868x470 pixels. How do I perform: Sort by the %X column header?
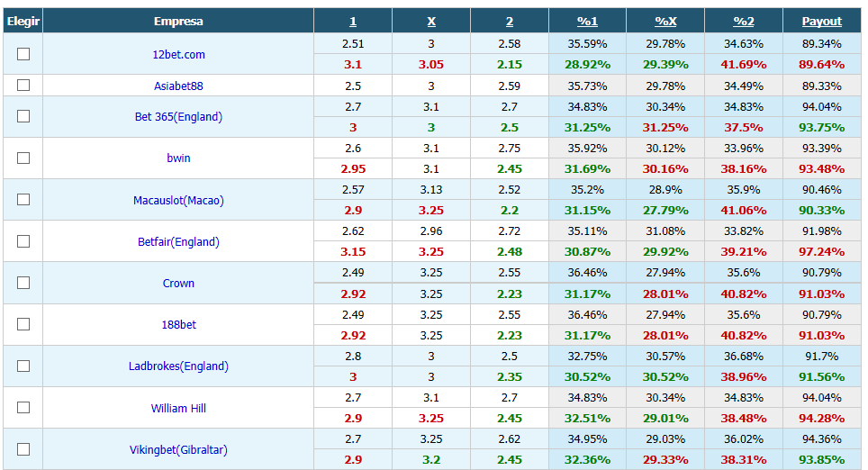(665, 21)
